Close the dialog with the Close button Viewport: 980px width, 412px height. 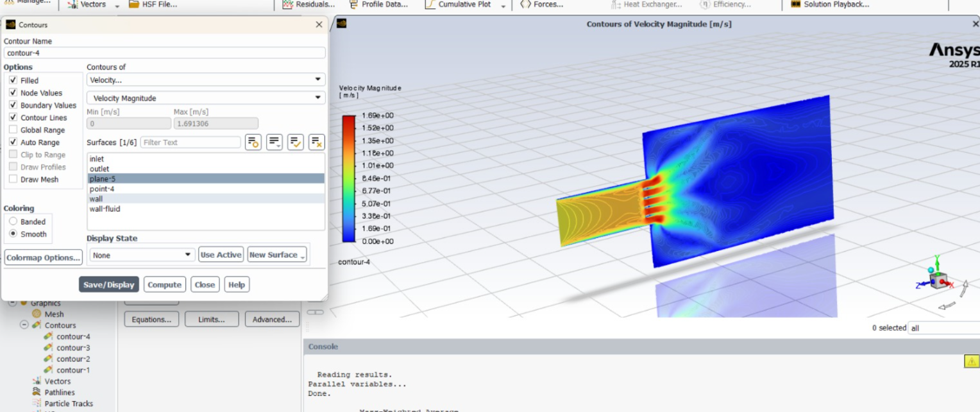tap(205, 284)
